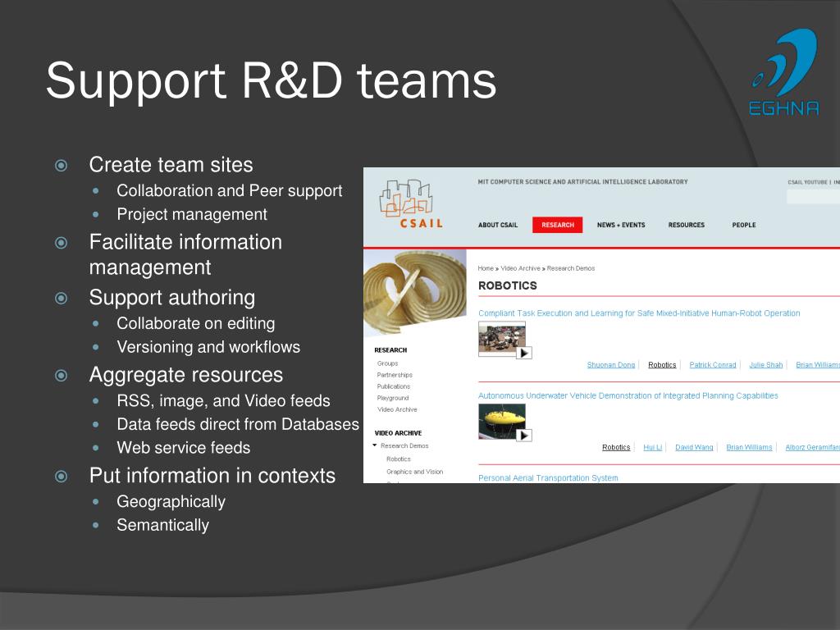Select Research Demos in Video Archive
This screenshot has width=840, height=630.
click(404, 445)
